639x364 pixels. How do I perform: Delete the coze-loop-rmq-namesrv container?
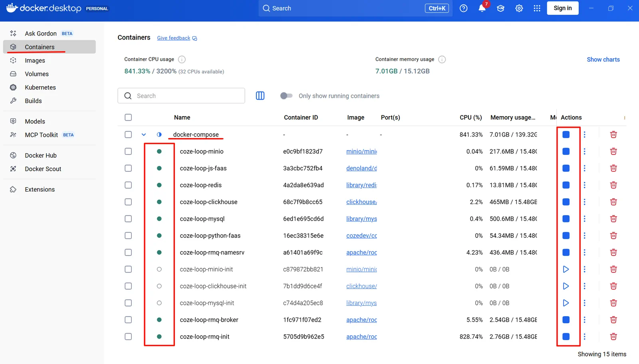[x=613, y=252]
